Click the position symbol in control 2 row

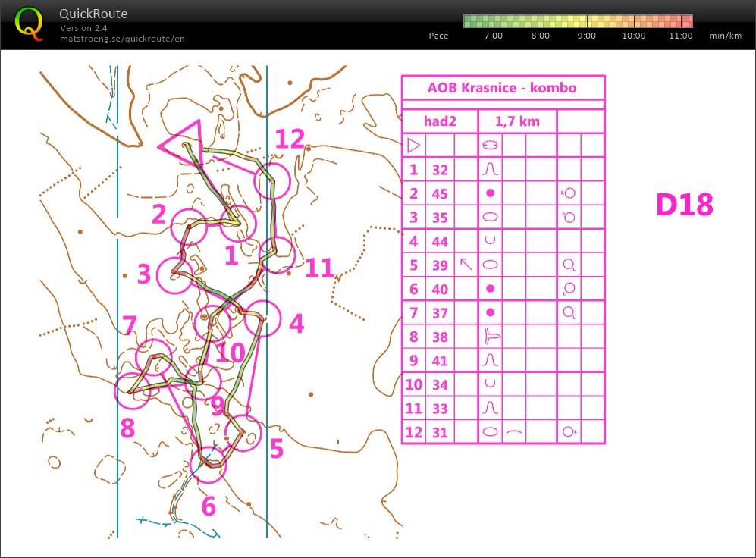569,193
